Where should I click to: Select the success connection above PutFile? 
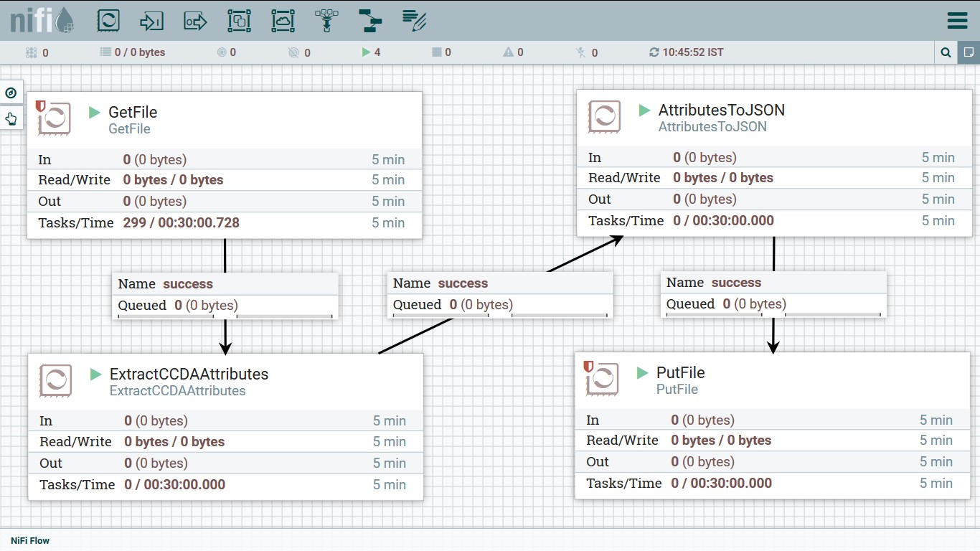773,294
